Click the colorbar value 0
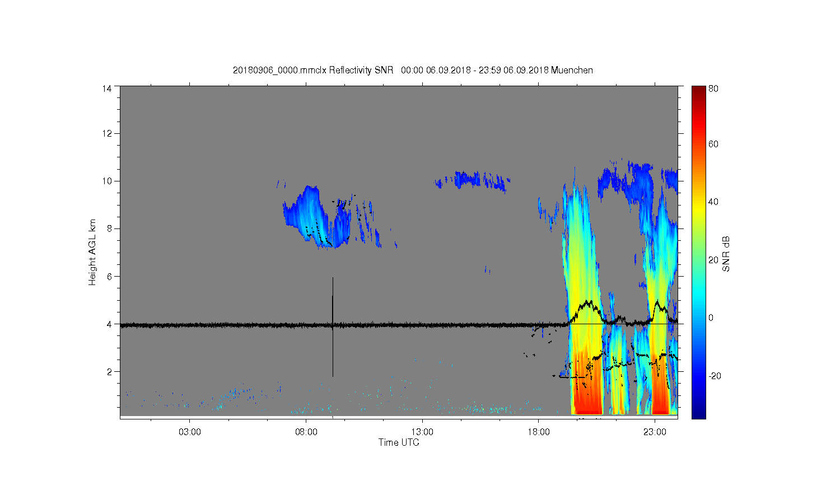The height and width of the screenshot is (504, 840). click(x=711, y=318)
